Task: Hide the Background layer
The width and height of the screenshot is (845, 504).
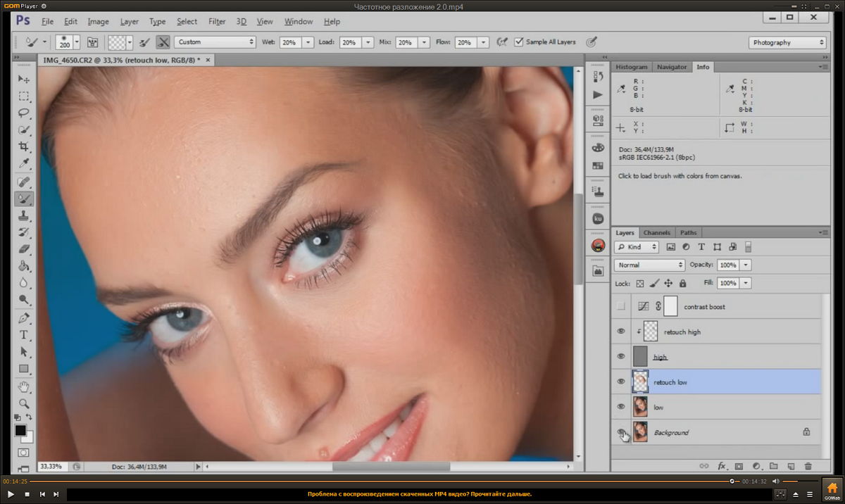Action: (x=621, y=432)
